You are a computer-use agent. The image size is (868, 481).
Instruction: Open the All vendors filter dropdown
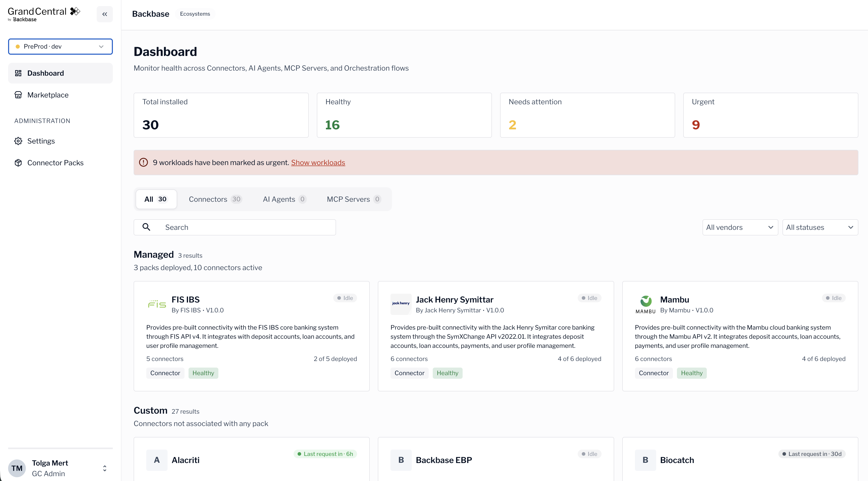tap(740, 228)
